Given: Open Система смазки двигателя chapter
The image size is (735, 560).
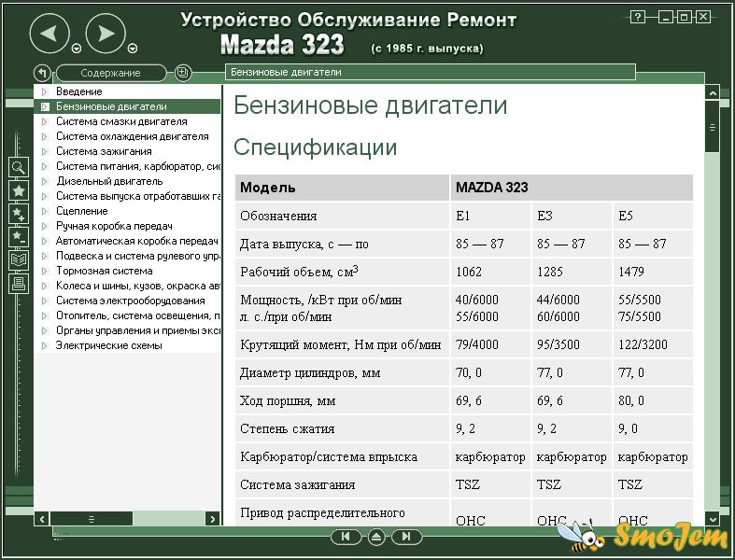Looking at the screenshot, I should point(121,121).
